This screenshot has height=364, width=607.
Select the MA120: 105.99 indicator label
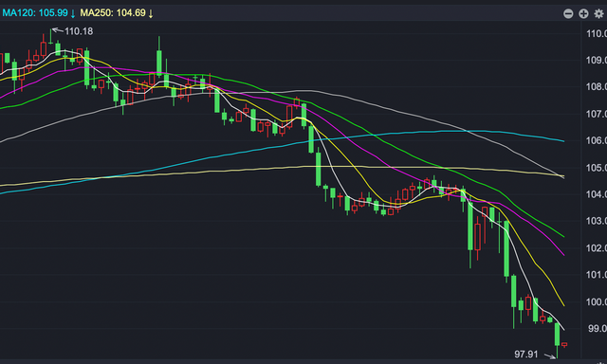click(x=35, y=13)
